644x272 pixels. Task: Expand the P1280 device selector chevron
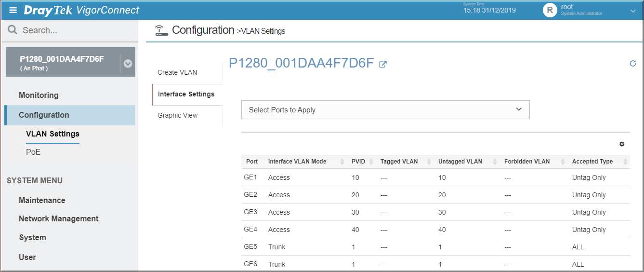tap(128, 64)
